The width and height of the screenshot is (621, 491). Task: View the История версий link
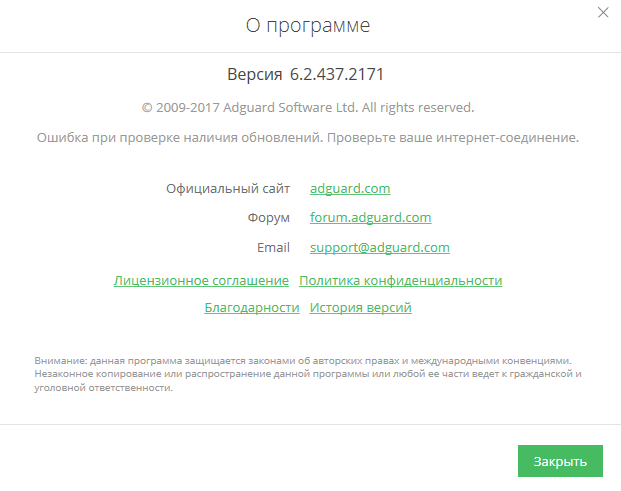point(360,308)
